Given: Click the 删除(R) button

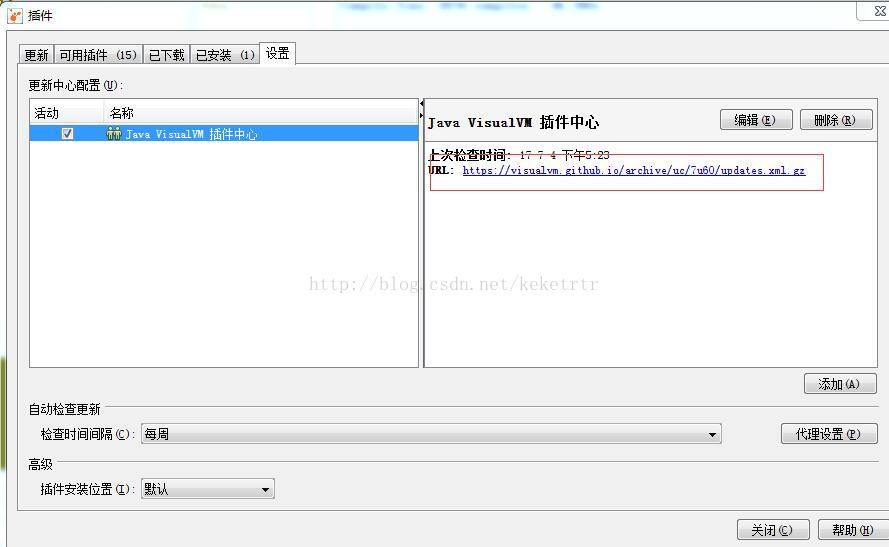Looking at the screenshot, I should (x=836, y=120).
